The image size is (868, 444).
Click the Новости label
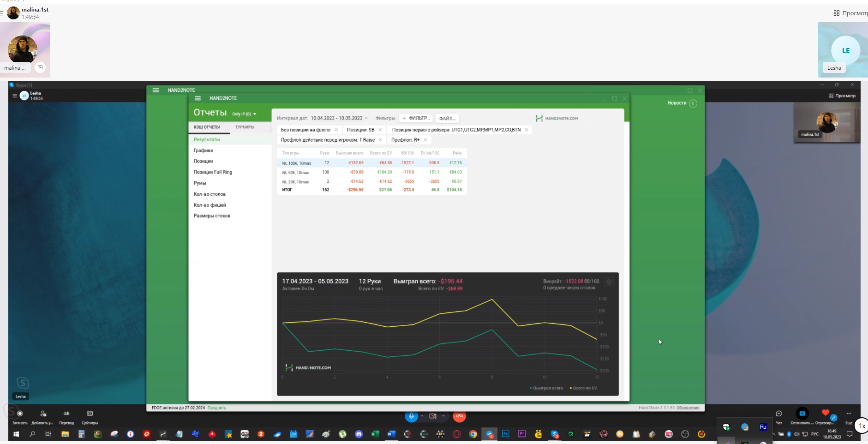click(677, 103)
